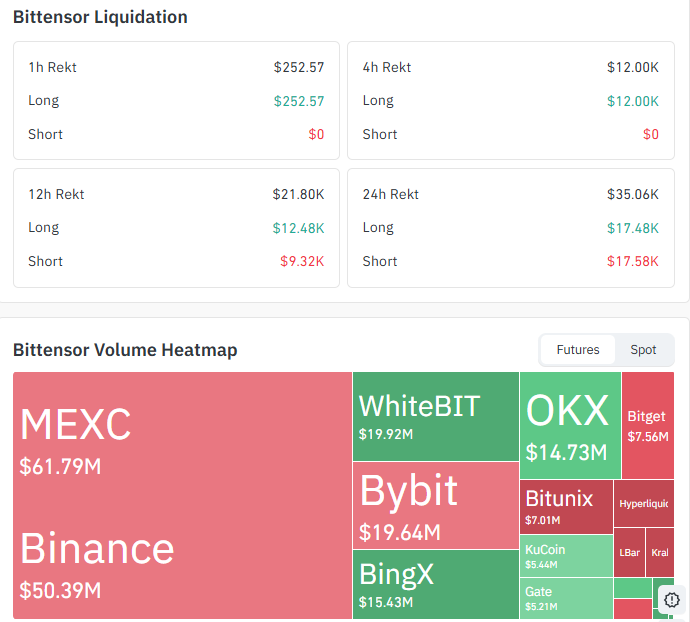Switch heatmap to Futures tab
The height and width of the screenshot is (622, 690).
point(577,350)
